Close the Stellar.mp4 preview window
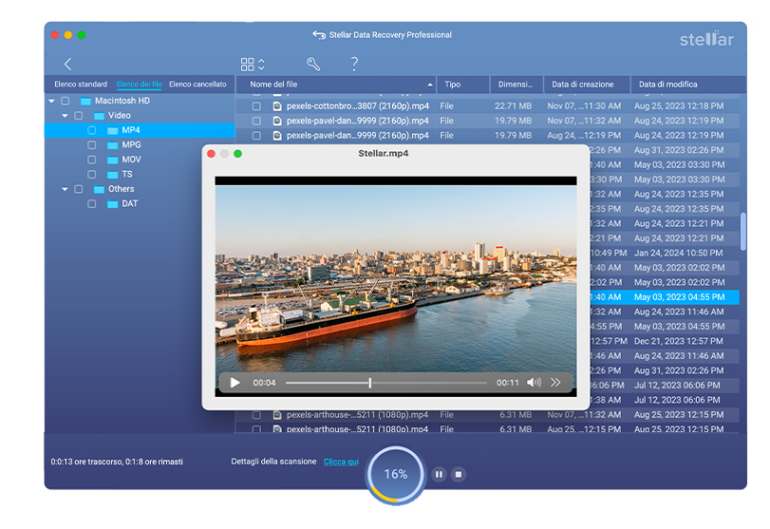Image resolution: width=770 pixels, height=529 pixels. click(x=211, y=154)
